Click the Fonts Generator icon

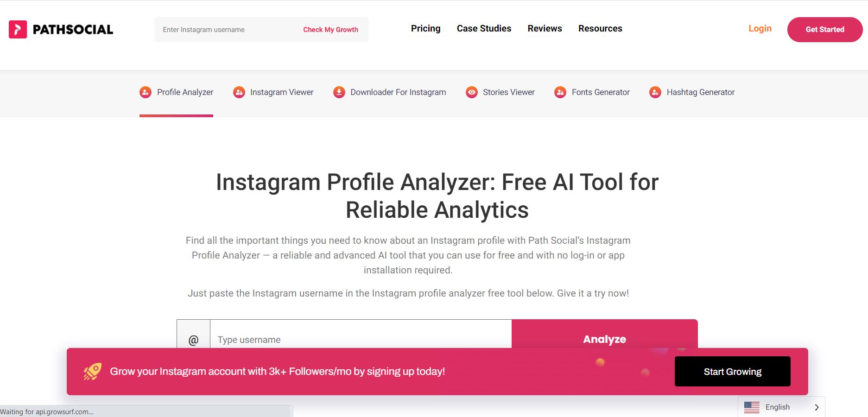[560, 92]
